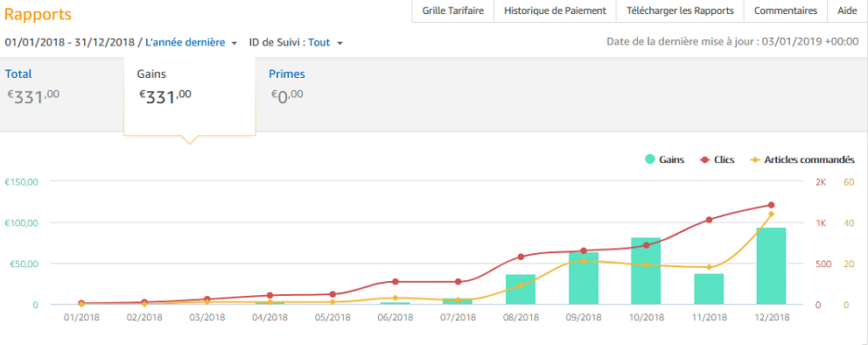Click the arrow next to Tout
This screenshot has width=868, height=345.
point(339,43)
